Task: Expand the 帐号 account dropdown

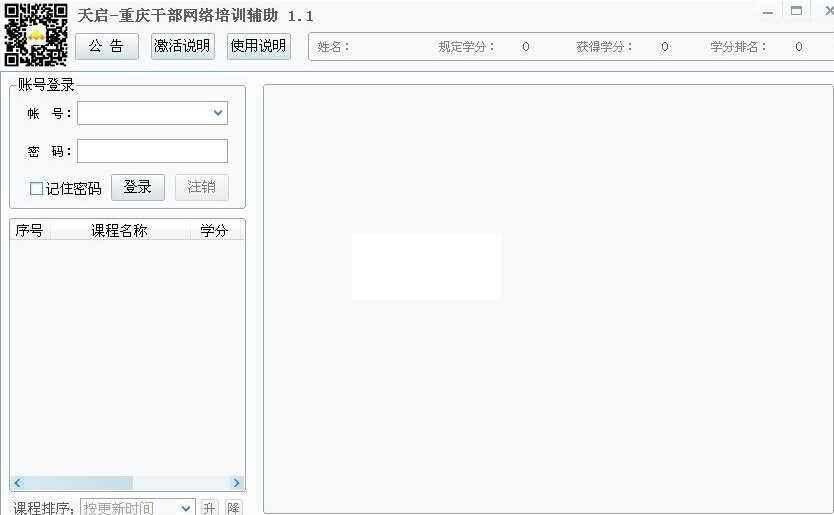Action: [x=218, y=113]
